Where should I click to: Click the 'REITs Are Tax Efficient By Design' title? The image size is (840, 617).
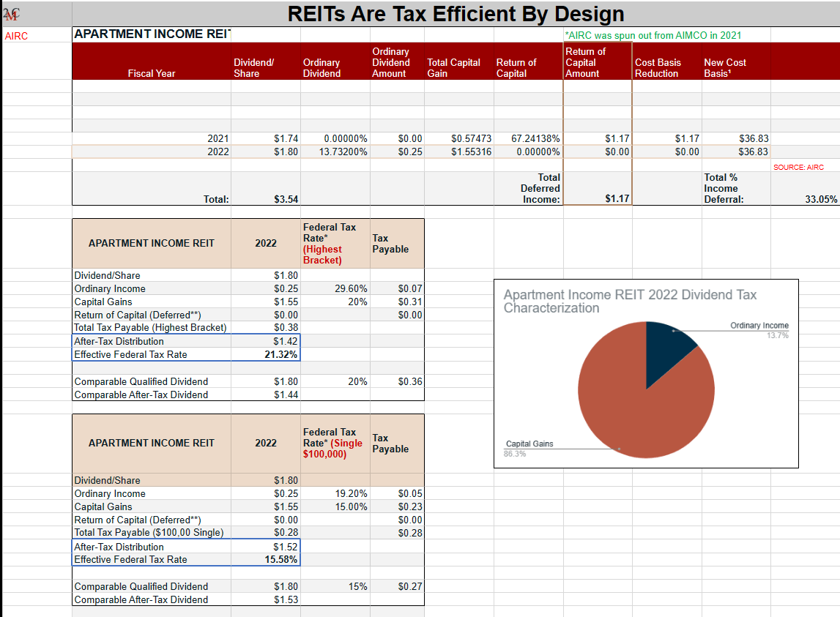[x=456, y=14]
